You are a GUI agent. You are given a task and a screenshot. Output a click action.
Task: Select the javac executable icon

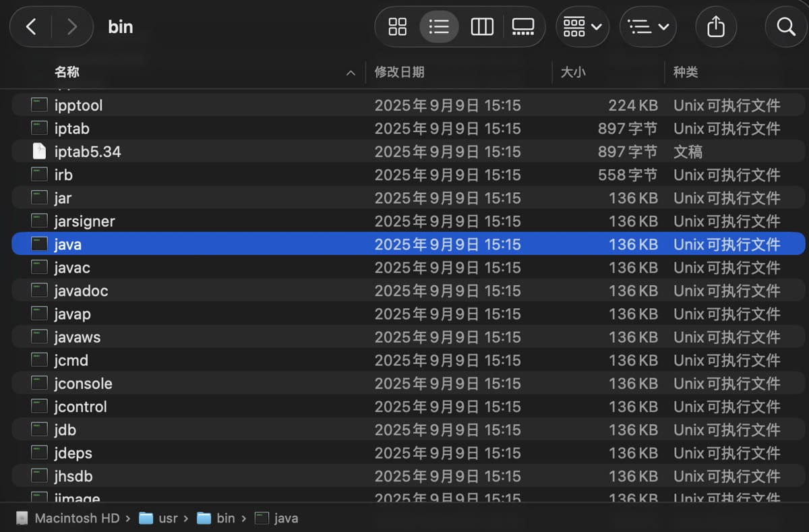(x=40, y=268)
